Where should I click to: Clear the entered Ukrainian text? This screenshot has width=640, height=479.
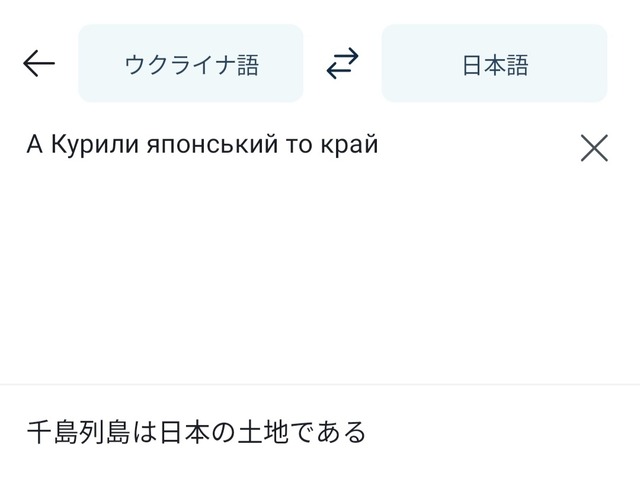click(x=594, y=148)
